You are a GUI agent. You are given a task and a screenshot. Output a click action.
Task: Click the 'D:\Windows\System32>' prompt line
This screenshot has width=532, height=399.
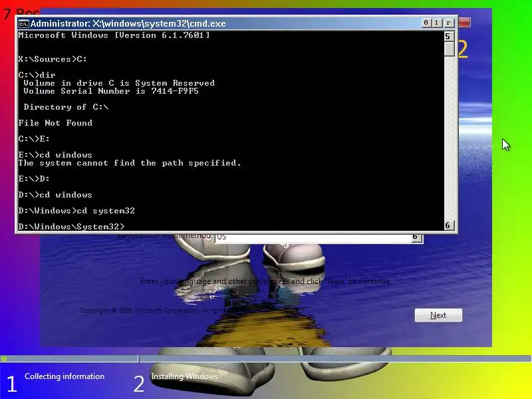(x=72, y=226)
